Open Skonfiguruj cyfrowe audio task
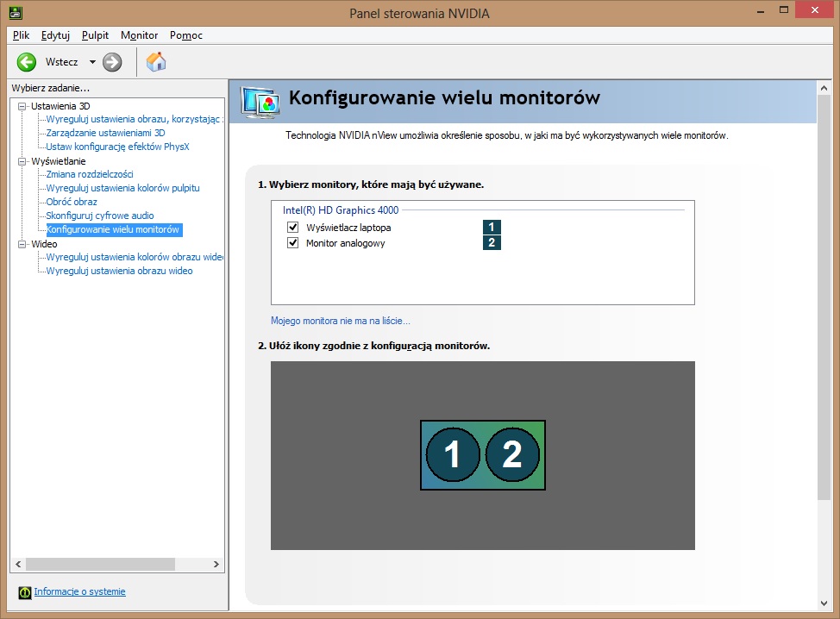This screenshot has height=619, width=840. pos(100,216)
